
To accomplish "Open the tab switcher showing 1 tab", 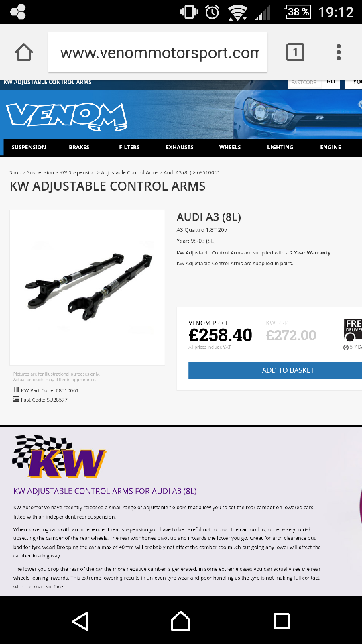I will click(295, 52).
